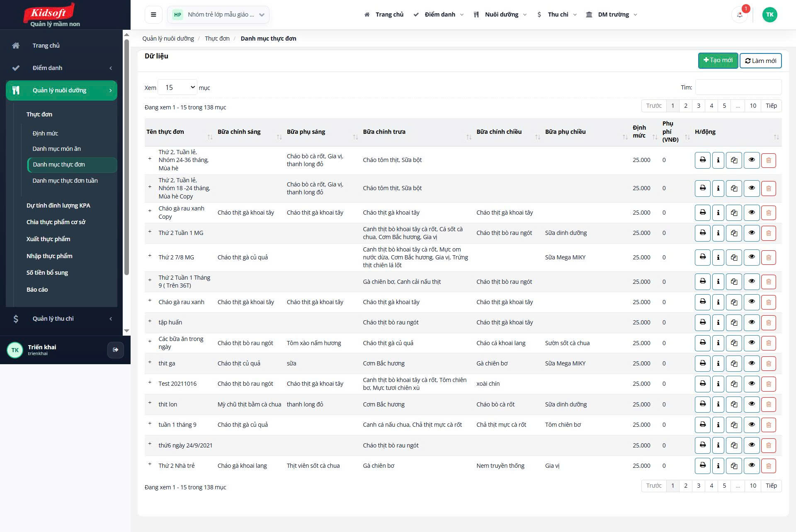Copy the 'tập huấn' menu row
This screenshot has height=532, width=796.
[734, 322]
